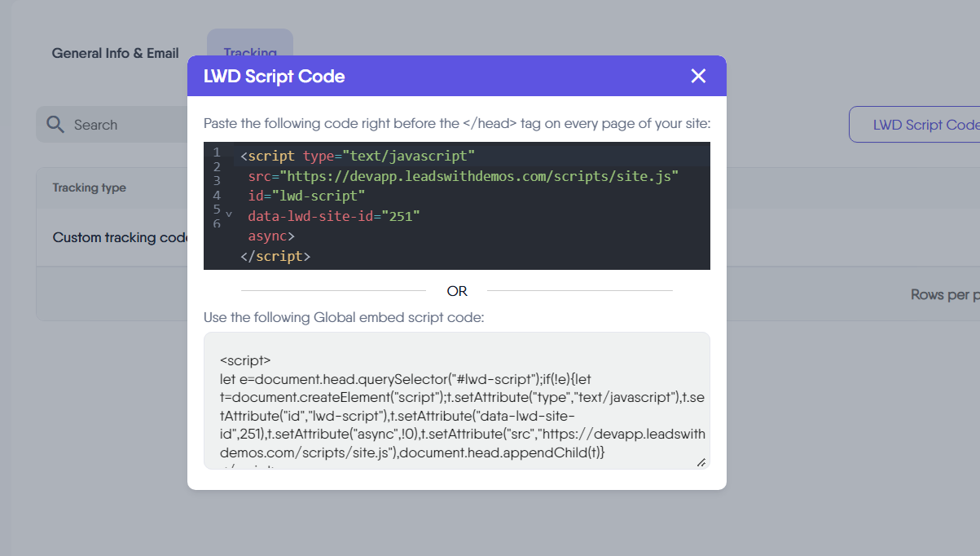The image size is (980, 556).
Task: Click line number 1 in the code gutter
Action: point(217,152)
